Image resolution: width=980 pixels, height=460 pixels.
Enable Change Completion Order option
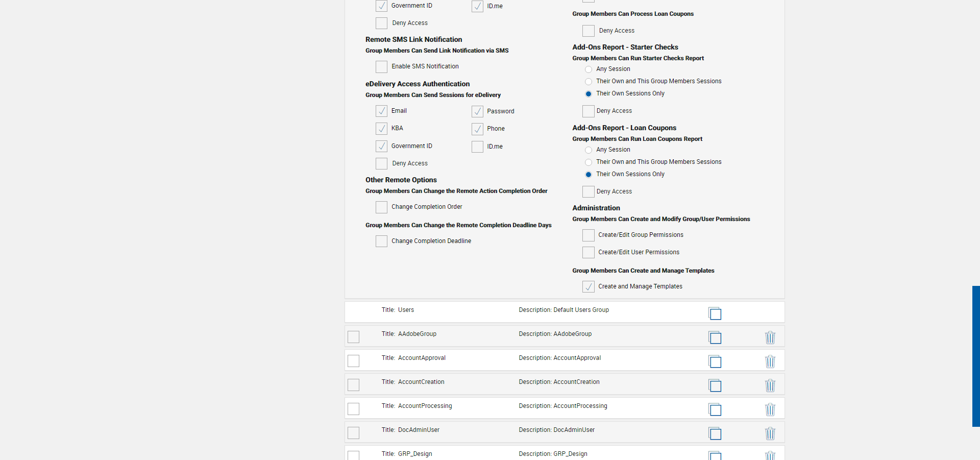pos(381,207)
